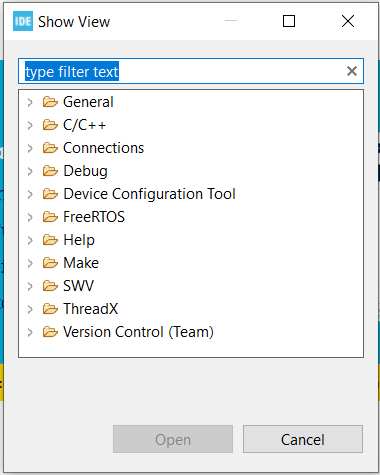Expand the Make category arrow
380x475 pixels.
30,263
